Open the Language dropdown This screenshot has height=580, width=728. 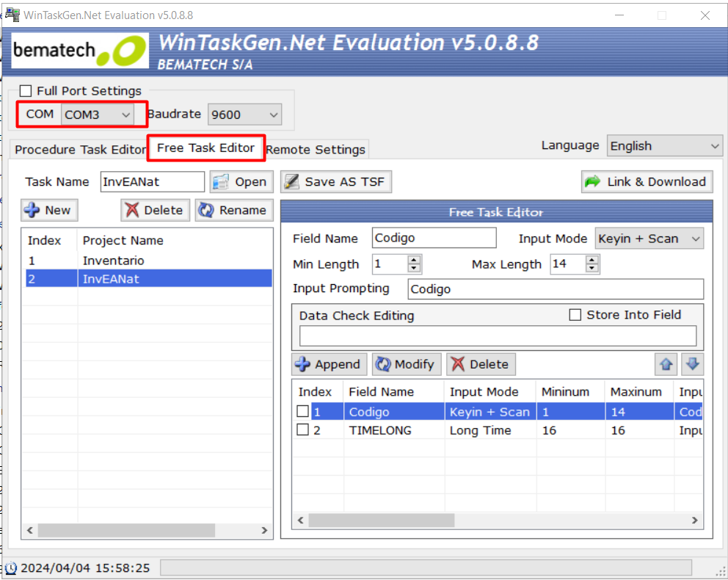coord(664,146)
